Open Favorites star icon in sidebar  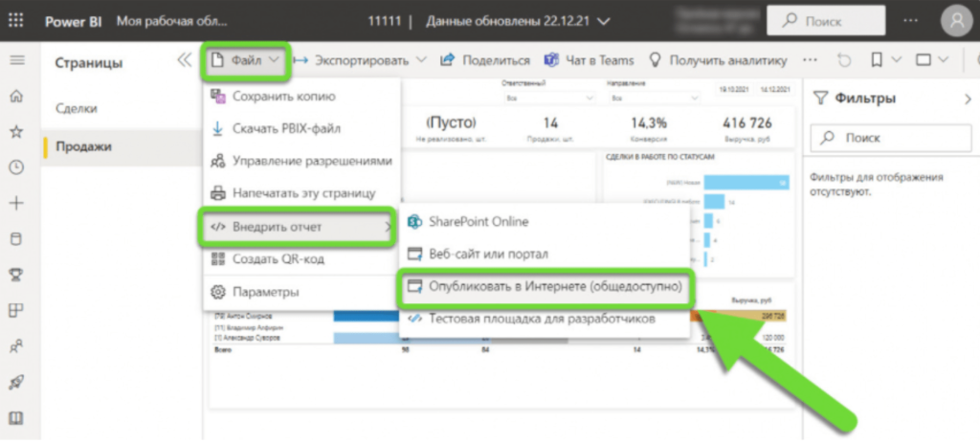(16, 131)
